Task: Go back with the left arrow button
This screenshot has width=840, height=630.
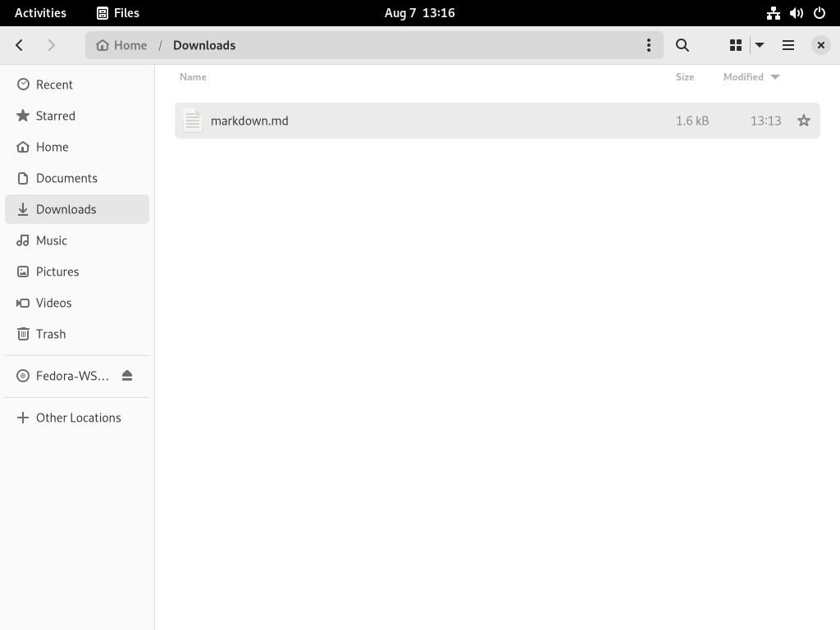Action: [20, 45]
